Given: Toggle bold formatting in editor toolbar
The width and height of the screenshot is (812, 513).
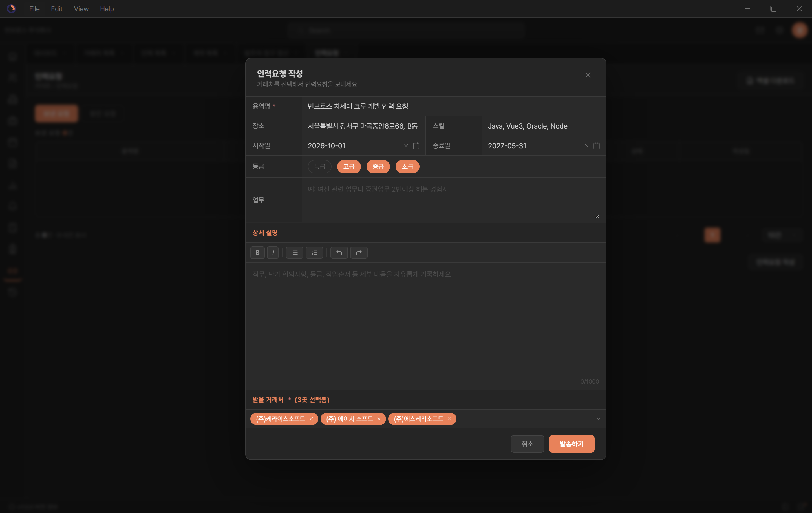Looking at the screenshot, I should click(x=257, y=253).
